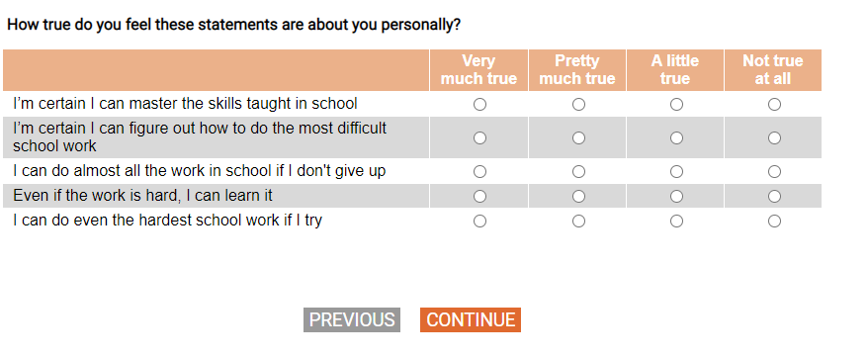Mark 'Not true at all' for hardest school work if I try
Image resolution: width=868 pixels, height=357 pixels.
tap(774, 221)
